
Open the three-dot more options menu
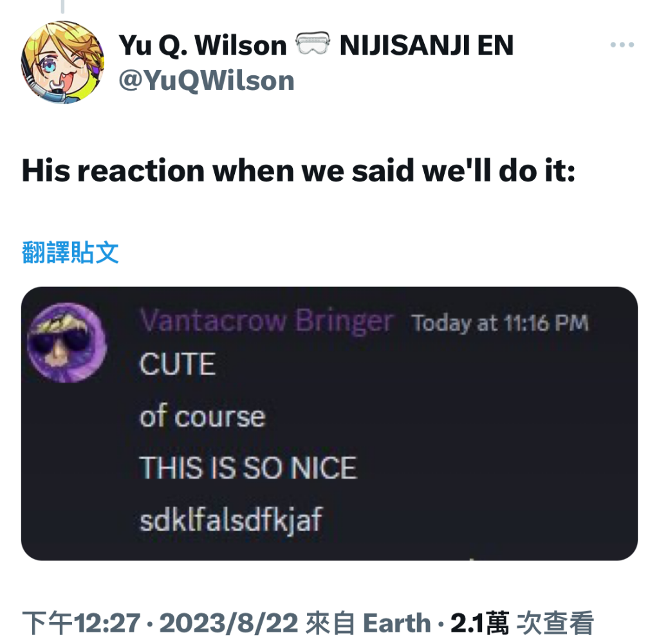(622, 44)
